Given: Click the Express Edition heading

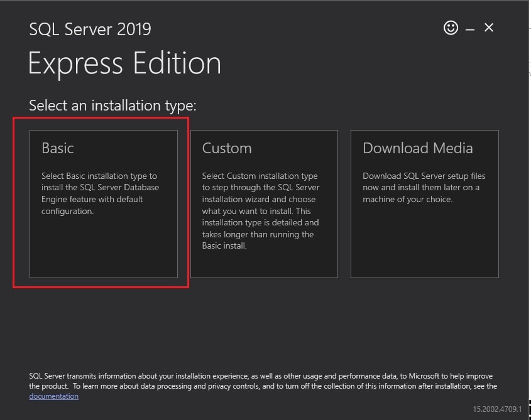Looking at the screenshot, I should point(124,63).
